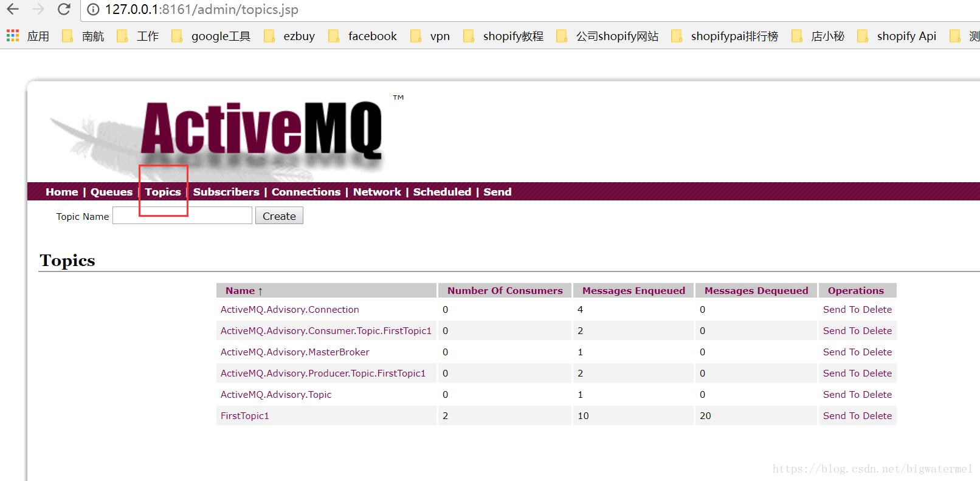Image resolution: width=980 pixels, height=481 pixels.
Task: Click Send To for ActiveMQ.Advisory.MasterBroker
Action: click(x=841, y=352)
